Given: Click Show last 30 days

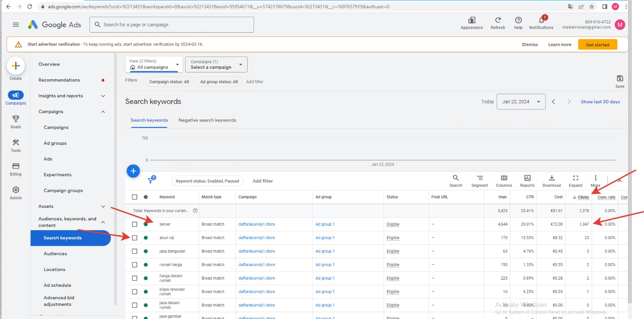Looking at the screenshot, I should 600,102.
